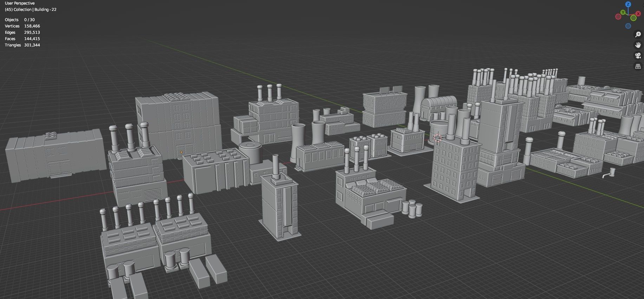Click the Faces "144,415" statistic

coord(32,39)
